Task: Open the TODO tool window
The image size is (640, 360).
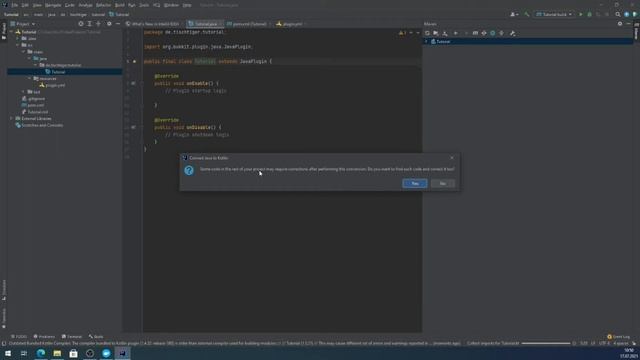Action: click(x=19, y=337)
